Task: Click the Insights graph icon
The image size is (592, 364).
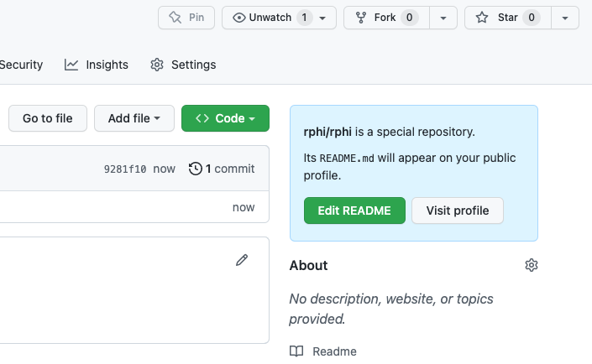Action: pyautogui.click(x=71, y=65)
